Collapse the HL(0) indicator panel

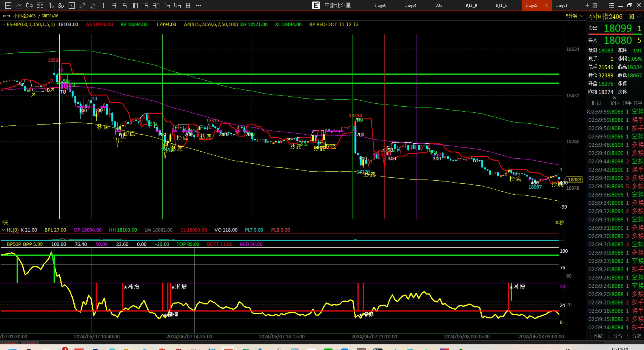click(x=4, y=230)
